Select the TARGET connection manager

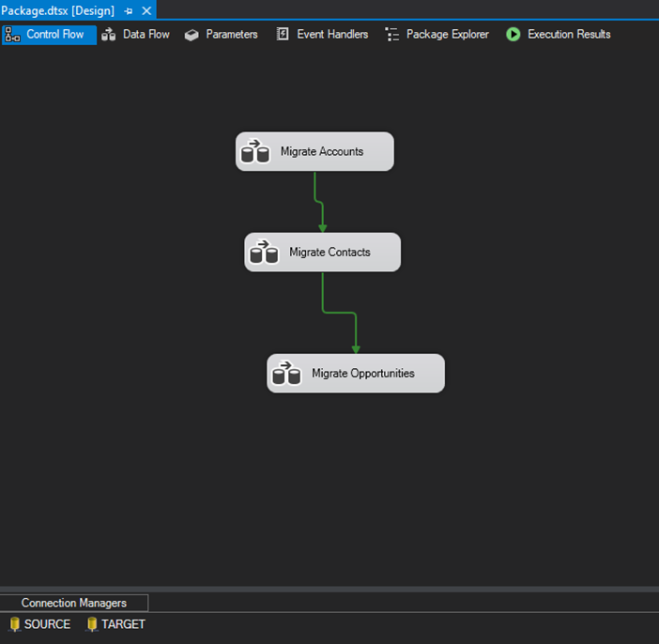(116, 624)
